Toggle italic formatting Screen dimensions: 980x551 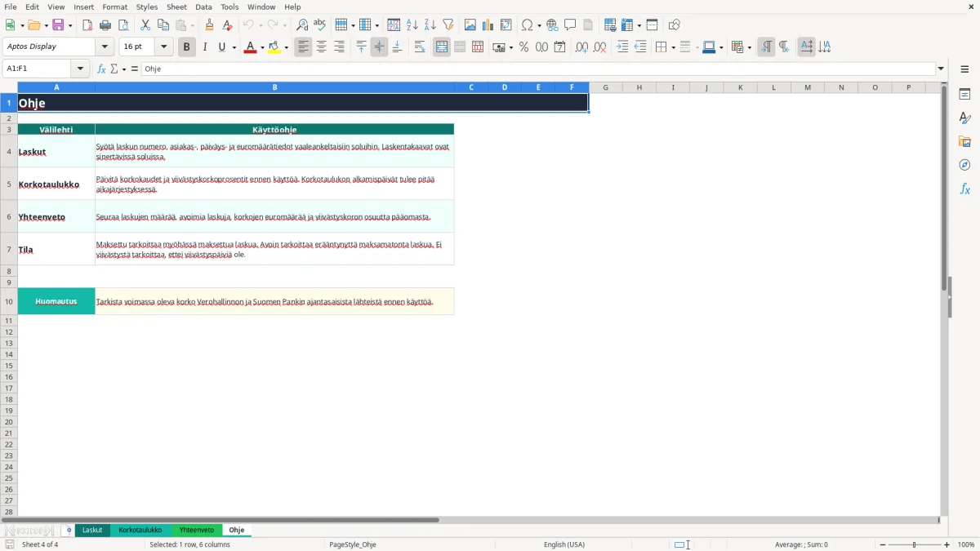(205, 47)
